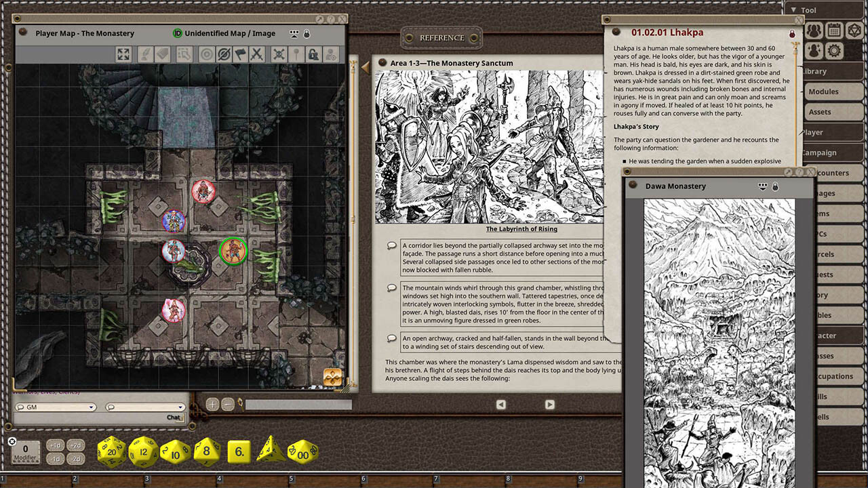The height and width of the screenshot is (488, 868).
Task: Roll the yellow d20 die
Action: tap(111, 450)
